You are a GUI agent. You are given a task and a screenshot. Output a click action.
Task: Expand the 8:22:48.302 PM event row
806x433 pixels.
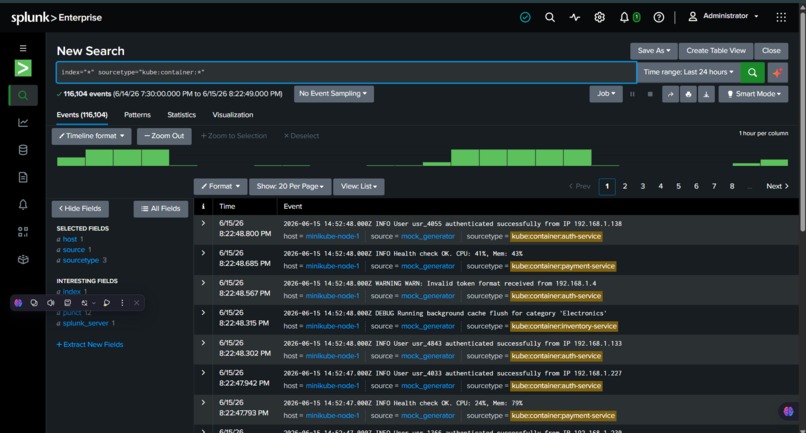tap(203, 342)
